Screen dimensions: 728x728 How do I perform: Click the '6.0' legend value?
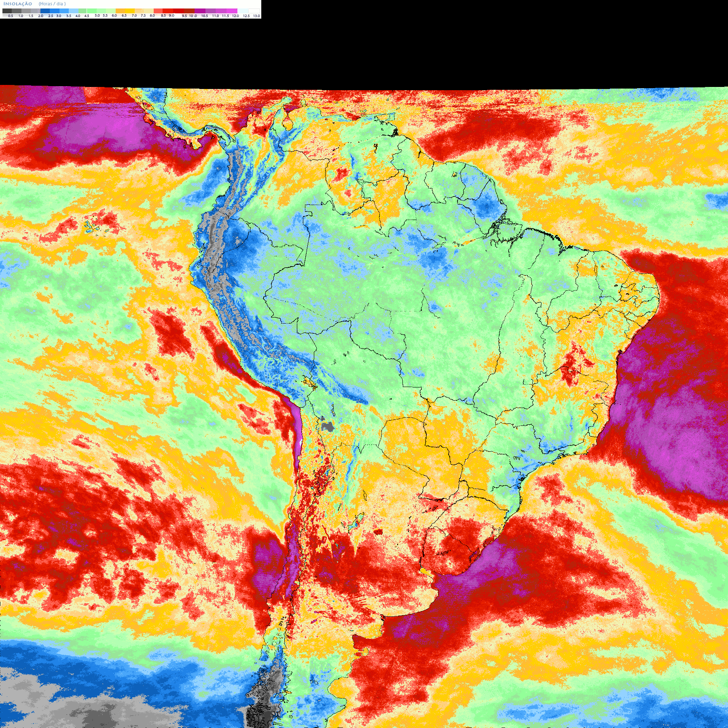114,15
